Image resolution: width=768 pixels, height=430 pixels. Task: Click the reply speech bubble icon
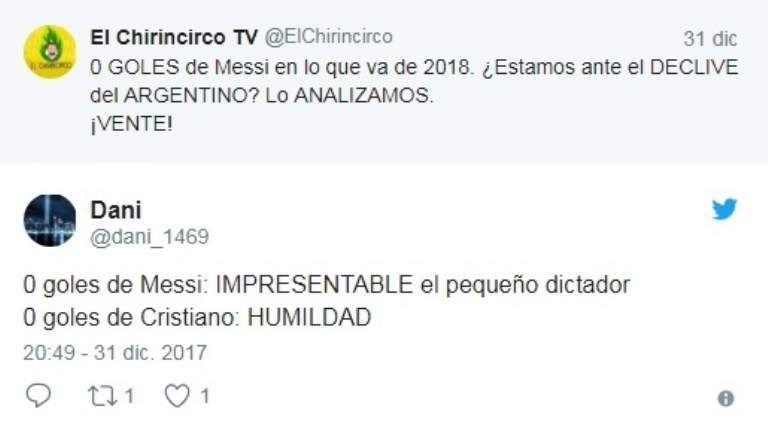[x=37, y=397]
